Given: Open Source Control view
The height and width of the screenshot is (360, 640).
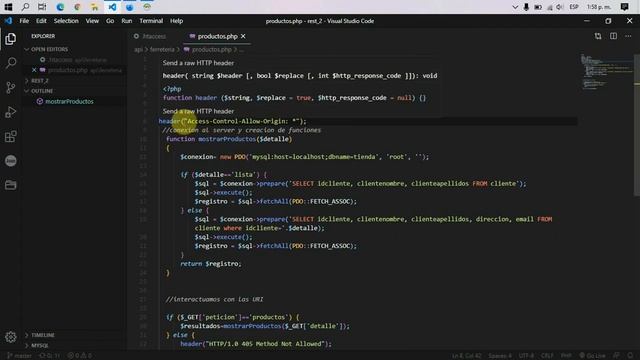Looking at the screenshot, I should (11, 87).
